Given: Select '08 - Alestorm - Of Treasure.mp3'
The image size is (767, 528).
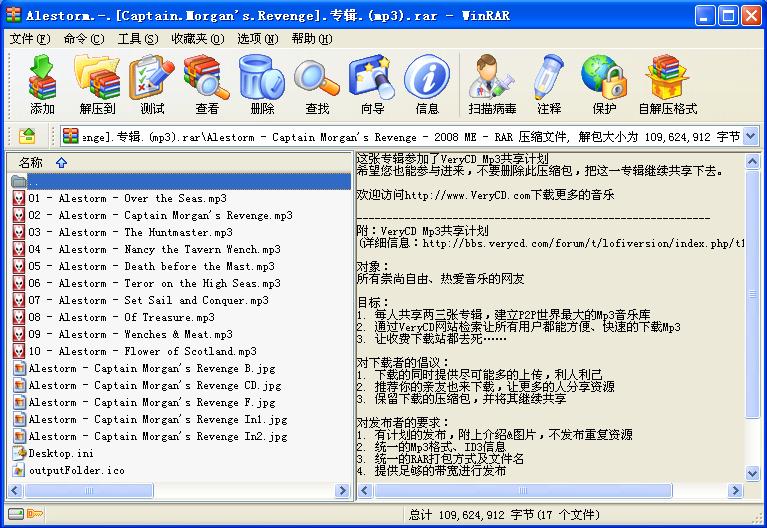Looking at the screenshot, I should [113, 317].
